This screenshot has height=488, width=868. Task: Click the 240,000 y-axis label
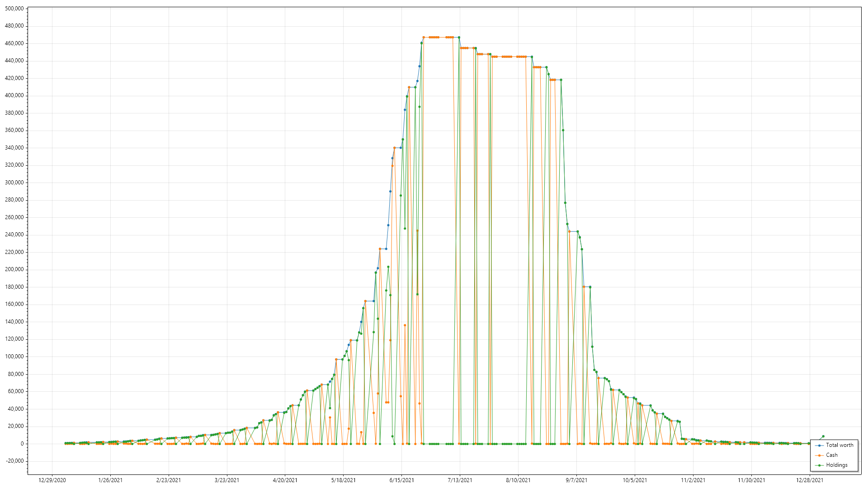point(14,235)
